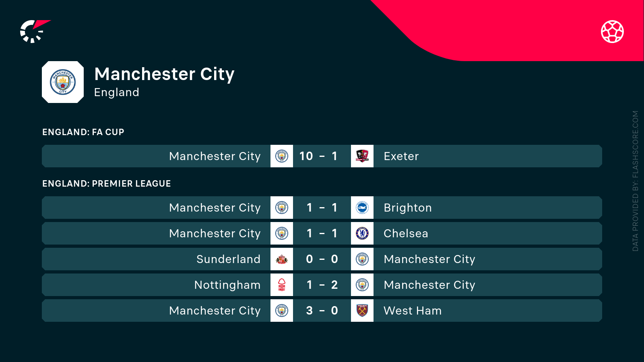Select the Manchester City title text

164,74
